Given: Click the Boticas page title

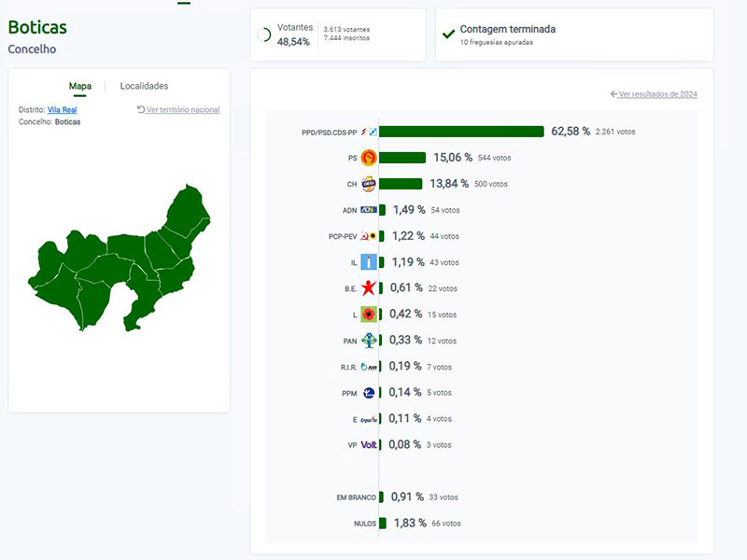Looking at the screenshot, I should pos(37,27).
